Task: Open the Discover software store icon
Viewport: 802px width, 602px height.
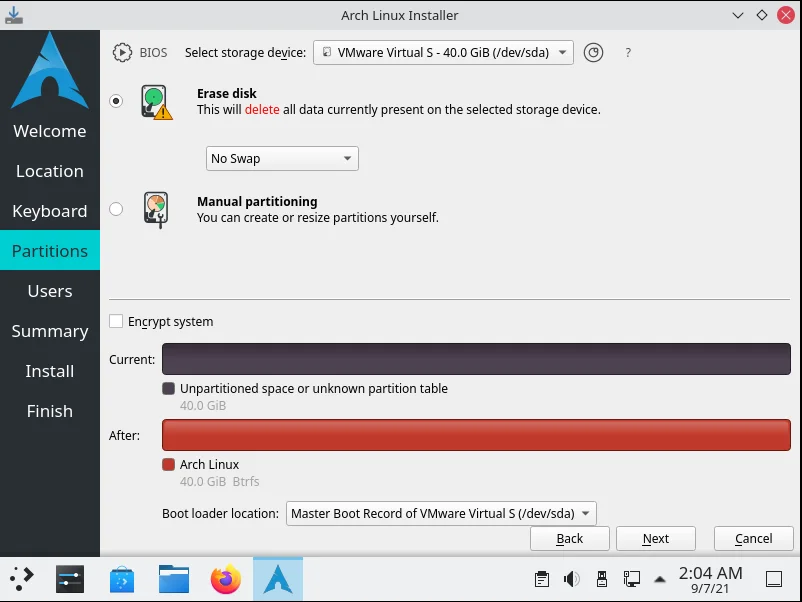Action: pos(122,578)
